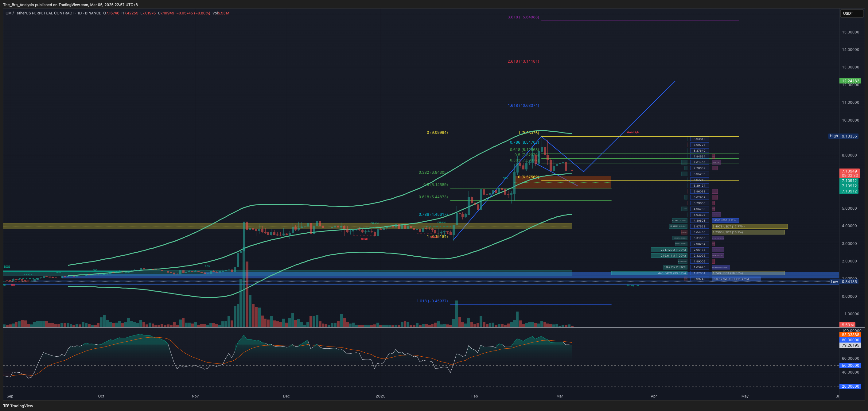Click the Low 0.84186 price axis label
The height and width of the screenshot is (411, 868).
click(x=844, y=282)
